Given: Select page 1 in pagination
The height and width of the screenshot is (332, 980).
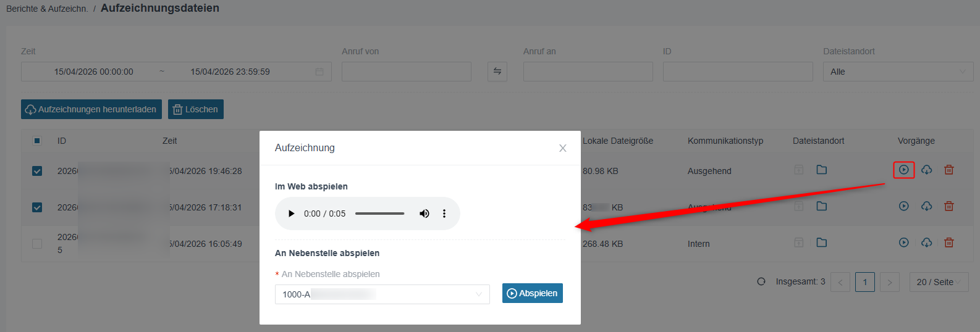Looking at the screenshot, I should (865, 282).
